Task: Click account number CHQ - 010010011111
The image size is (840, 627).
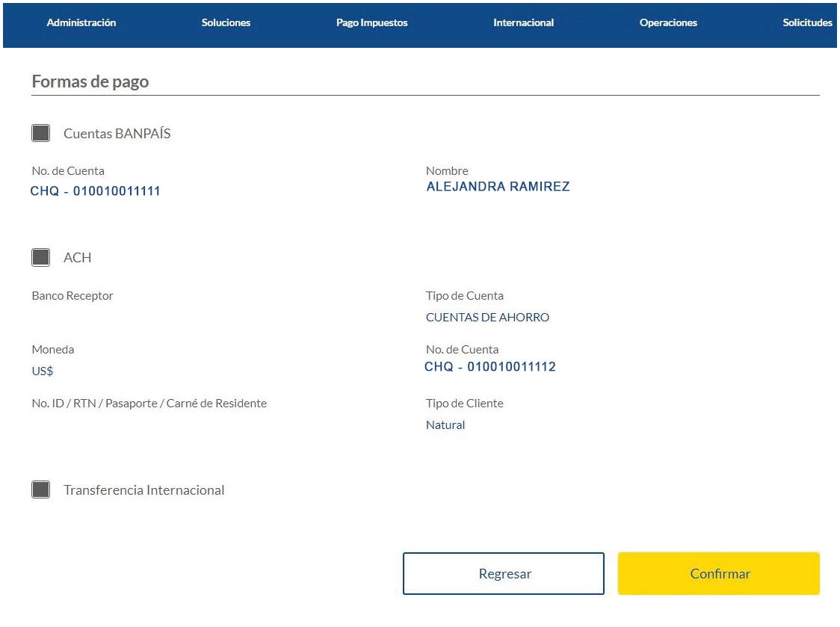Action: (96, 191)
